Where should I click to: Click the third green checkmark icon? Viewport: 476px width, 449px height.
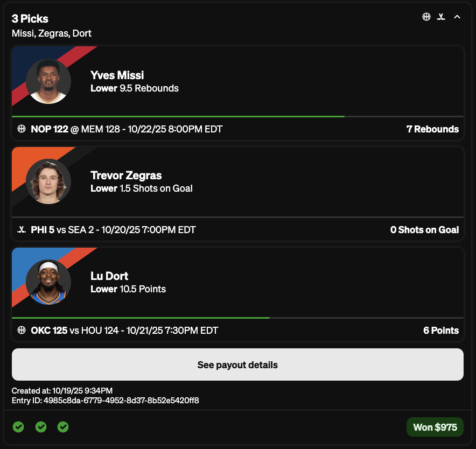tap(63, 427)
